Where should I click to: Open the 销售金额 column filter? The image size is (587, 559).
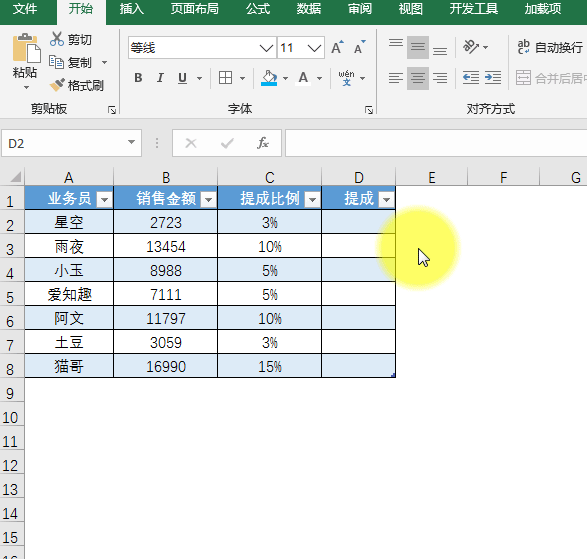tap(209, 200)
